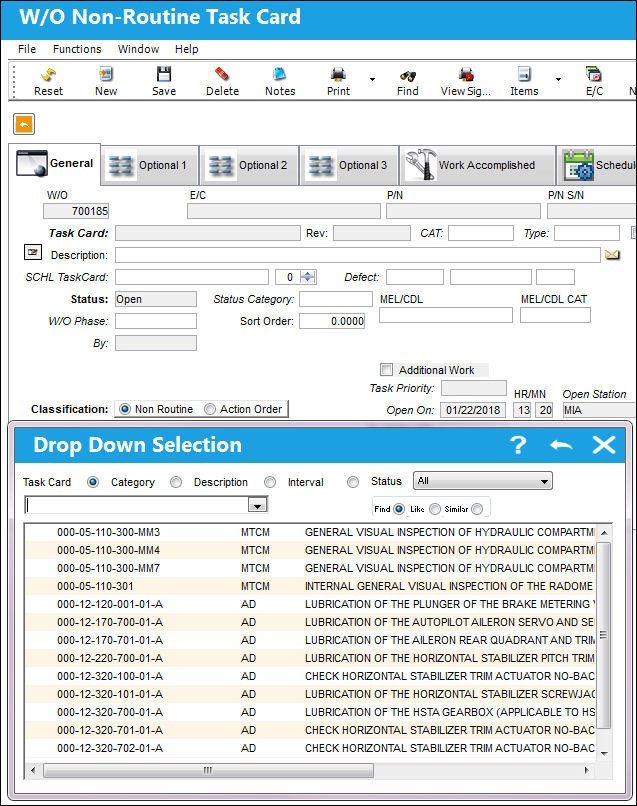Open the Status All dropdown
Image resolution: width=637 pixels, height=806 pixels.
coord(483,481)
